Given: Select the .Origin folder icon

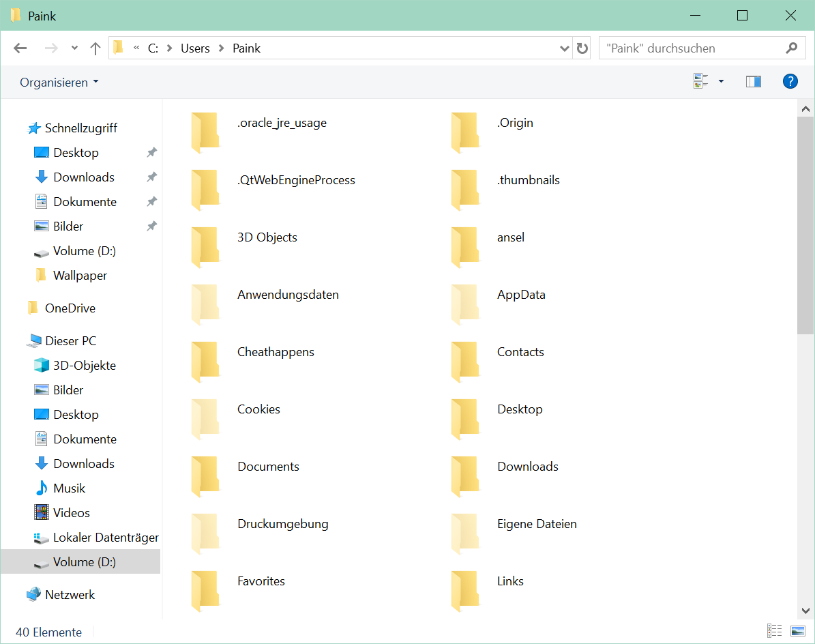Looking at the screenshot, I should point(465,132).
